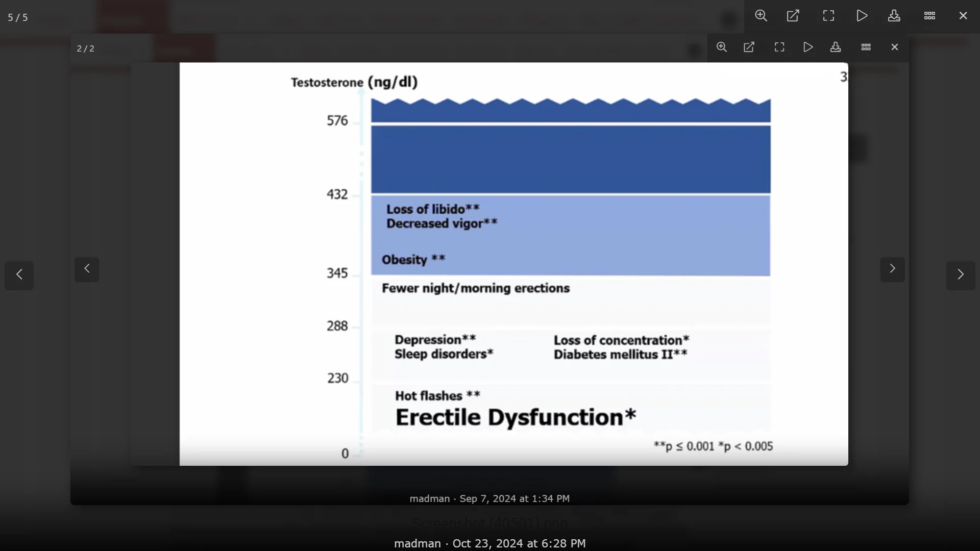980x551 pixels.
Task: Download image from the 5/5 gallery toolbar
Action: pyautogui.click(x=894, y=16)
